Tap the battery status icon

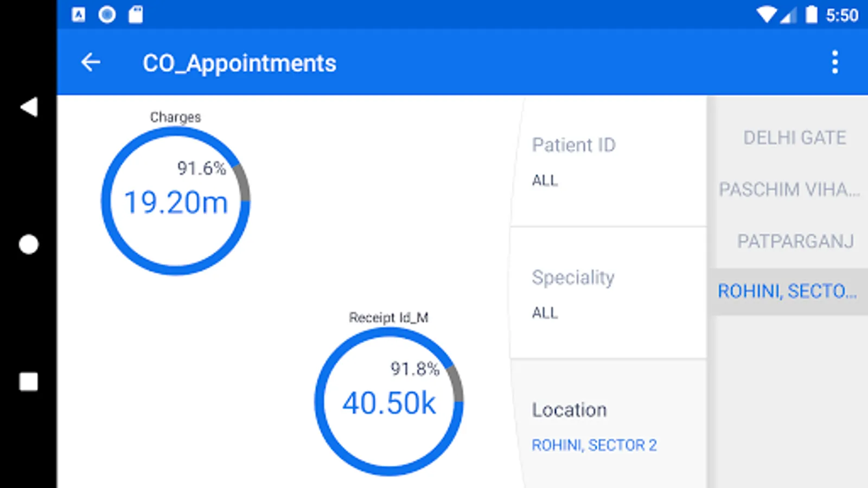(811, 15)
